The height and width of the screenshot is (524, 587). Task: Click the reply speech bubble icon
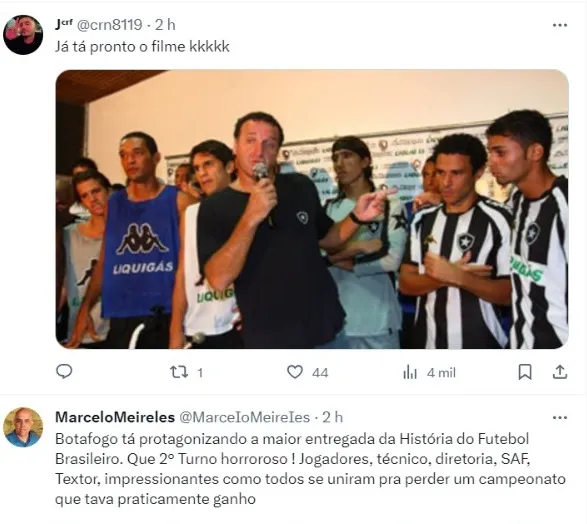[x=64, y=372]
